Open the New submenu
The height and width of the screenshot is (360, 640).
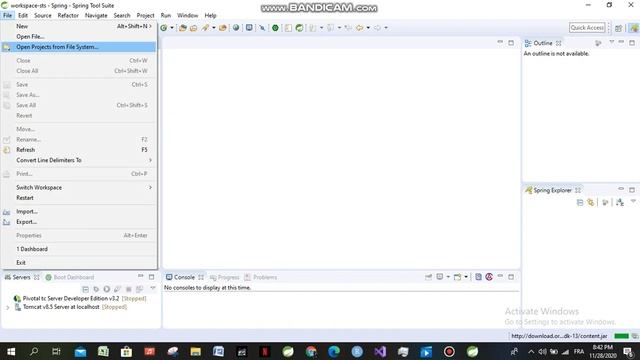78,26
